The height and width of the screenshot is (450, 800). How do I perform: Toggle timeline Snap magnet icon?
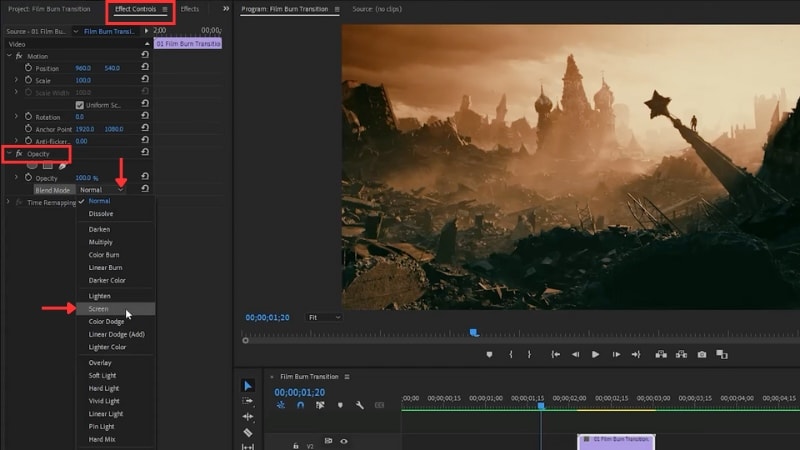tap(300, 406)
